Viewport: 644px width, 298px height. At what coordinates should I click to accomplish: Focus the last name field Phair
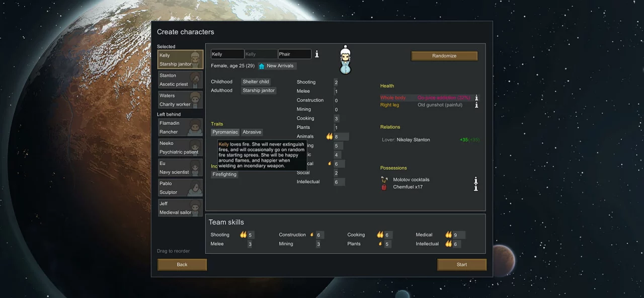295,54
